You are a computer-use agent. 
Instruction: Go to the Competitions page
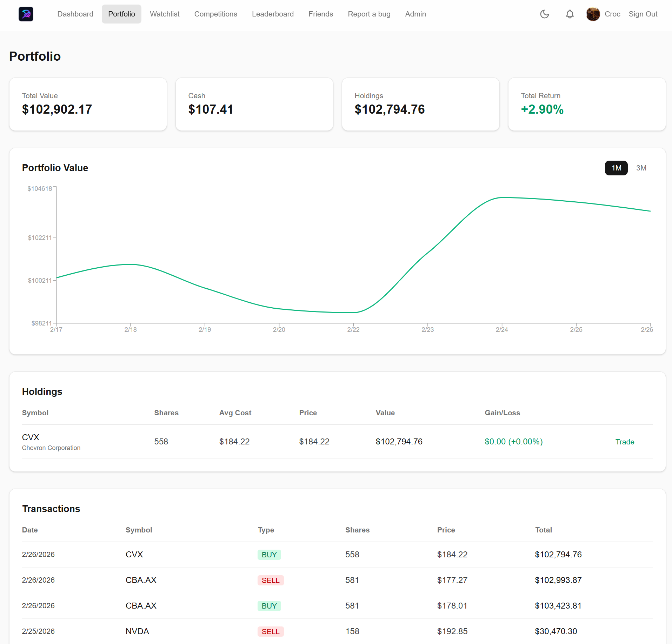(215, 14)
